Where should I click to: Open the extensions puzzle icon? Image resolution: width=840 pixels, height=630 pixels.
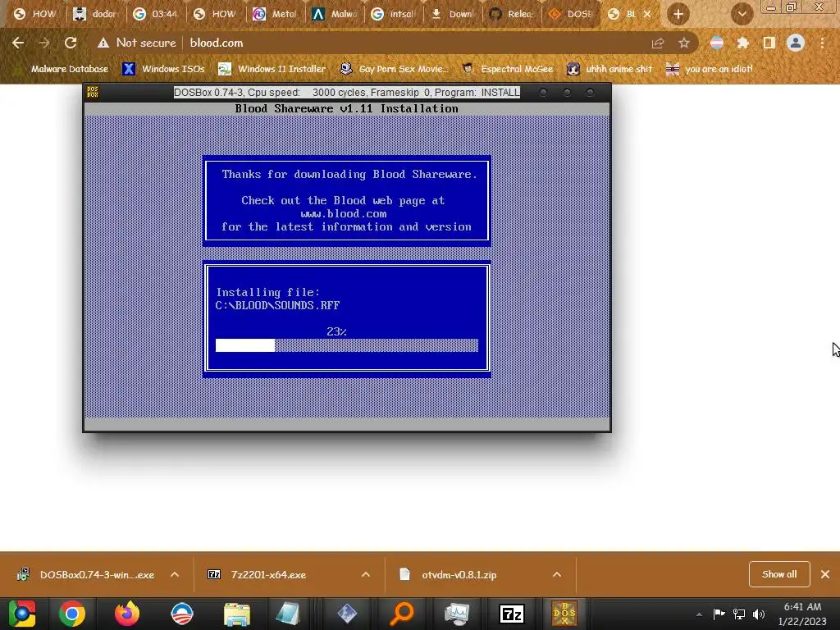pyautogui.click(x=742, y=43)
